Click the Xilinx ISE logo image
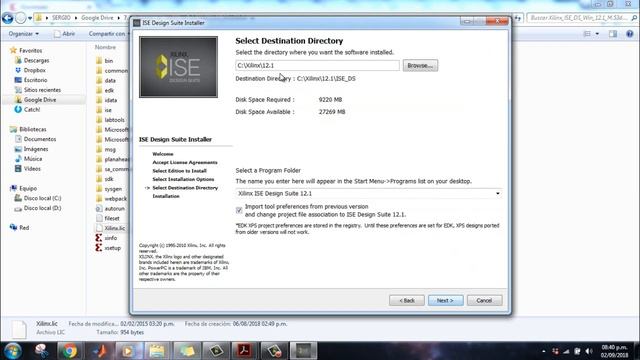This screenshot has height=360, width=640. click(x=178, y=67)
